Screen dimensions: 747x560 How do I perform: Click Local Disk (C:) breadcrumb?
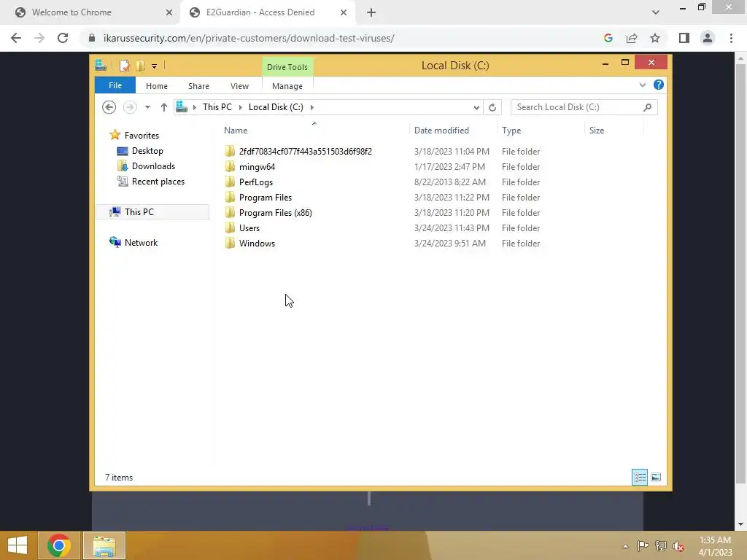pyautogui.click(x=276, y=107)
